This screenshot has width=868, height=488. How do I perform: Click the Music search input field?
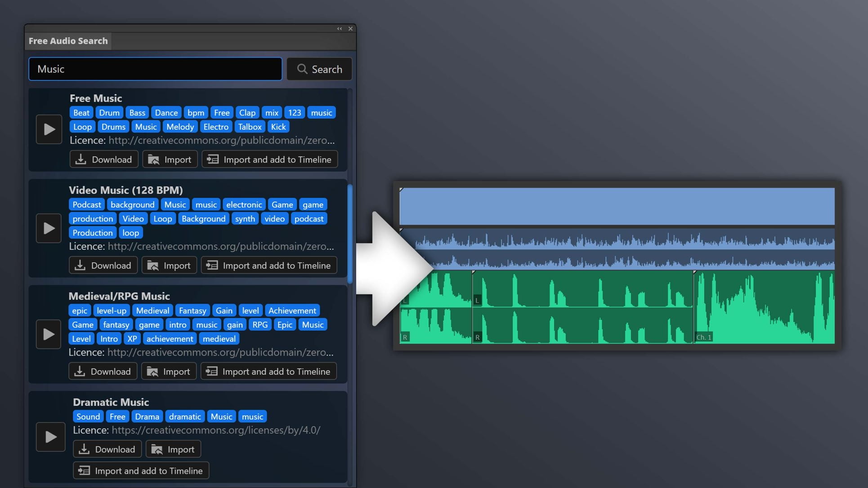155,68
